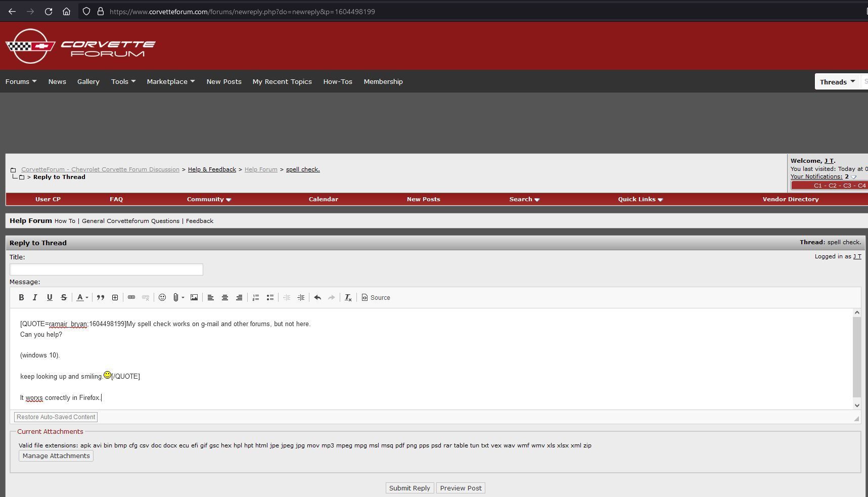Toggle strikethrough text formatting
Viewport: 868px width, 497px height.
click(64, 298)
